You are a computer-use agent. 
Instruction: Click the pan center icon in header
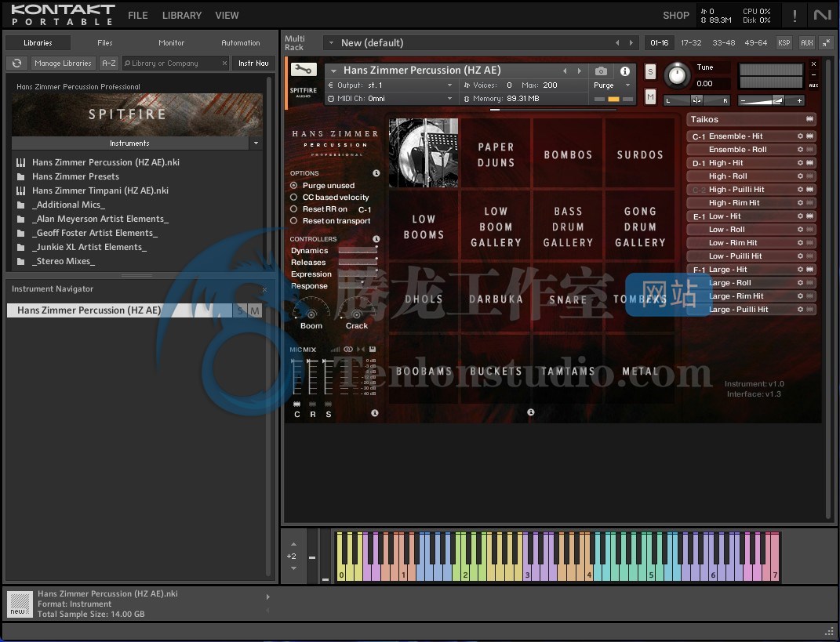(x=696, y=100)
